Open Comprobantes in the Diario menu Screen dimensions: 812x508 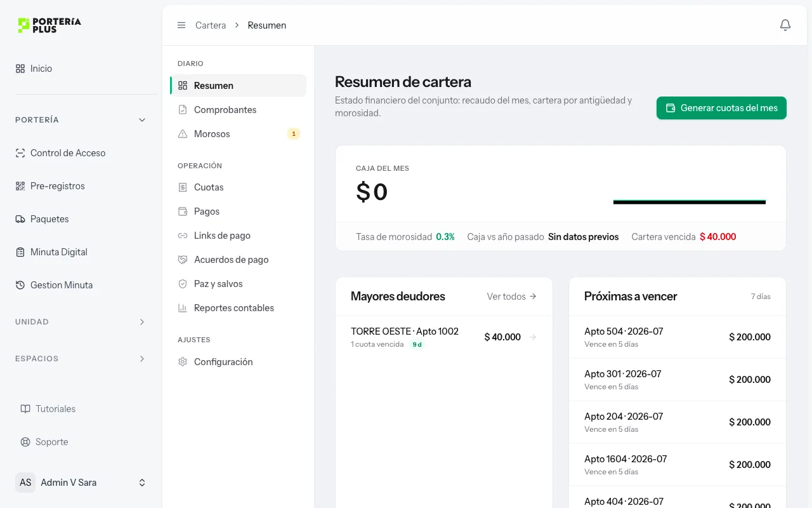pyautogui.click(x=238, y=110)
